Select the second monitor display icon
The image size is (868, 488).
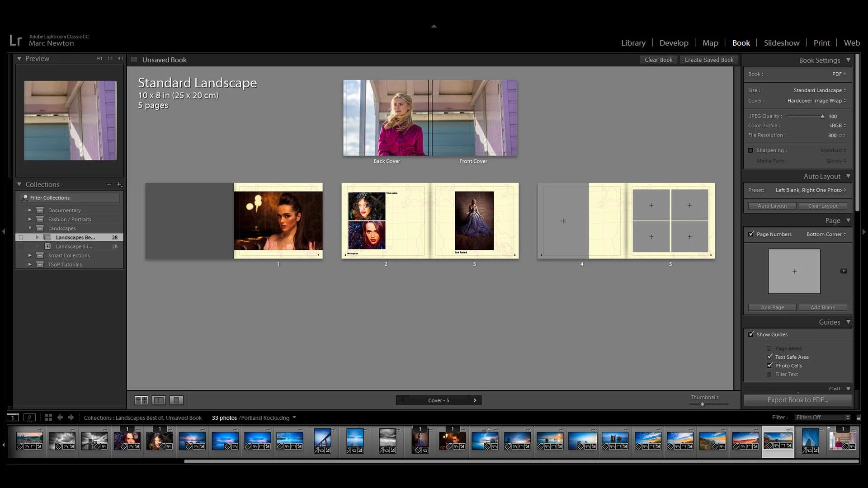(29, 418)
